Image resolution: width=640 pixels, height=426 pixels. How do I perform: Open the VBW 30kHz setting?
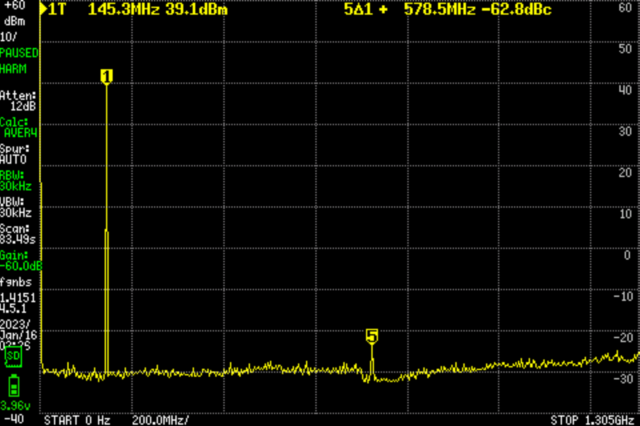pyautogui.click(x=16, y=207)
